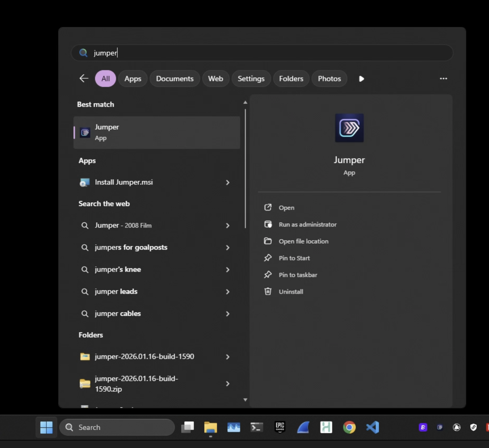Open the Terminal from the taskbar
The image size is (489, 448).
tap(256, 427)
